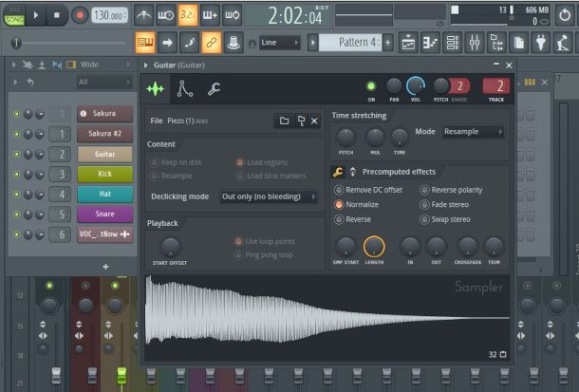
Task: Click the CROSSFADE knob
Action: click(468, 247)
